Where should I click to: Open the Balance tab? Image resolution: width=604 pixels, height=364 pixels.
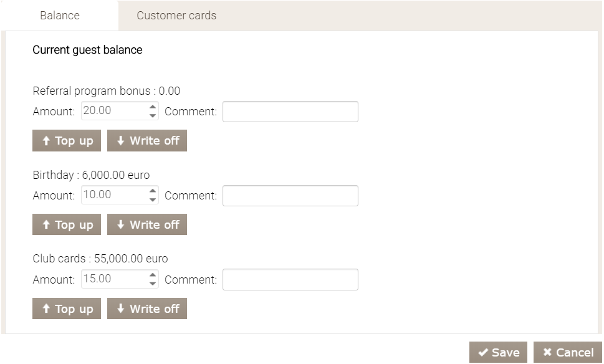pos(60,16)
